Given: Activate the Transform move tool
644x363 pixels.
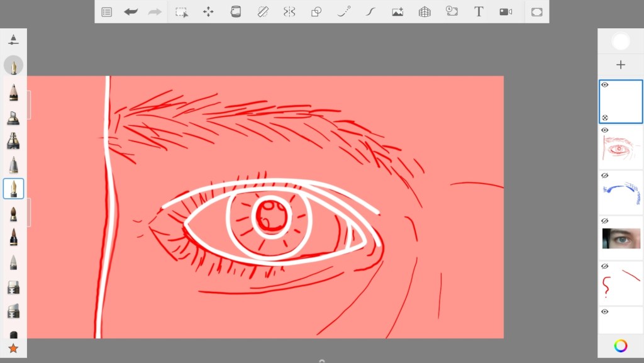Looking at the screenshot, I should (208, 12).
